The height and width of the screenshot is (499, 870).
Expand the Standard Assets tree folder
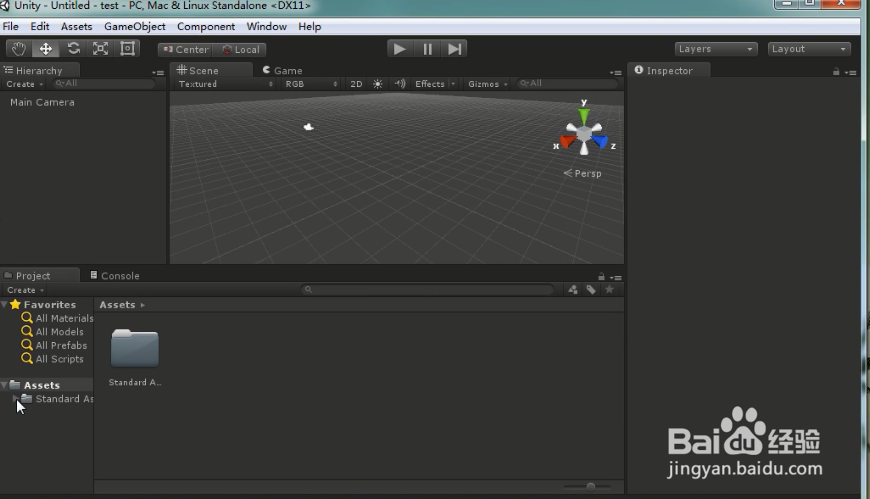pyautogui.click(x=15, y=399)
